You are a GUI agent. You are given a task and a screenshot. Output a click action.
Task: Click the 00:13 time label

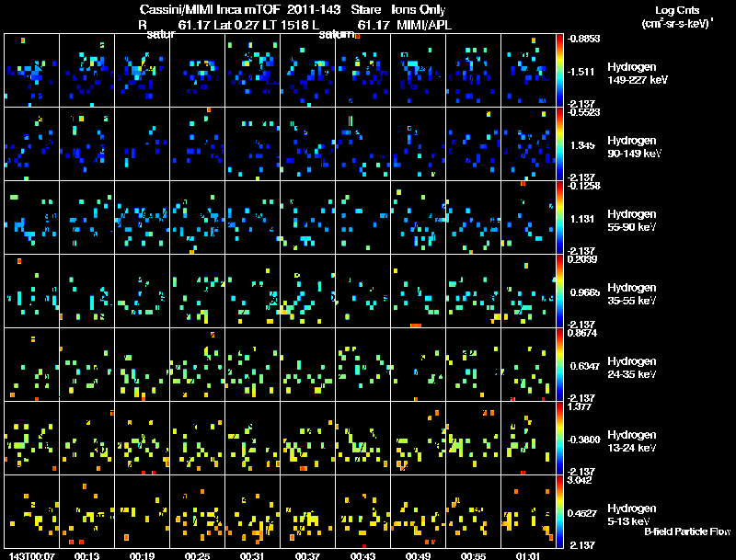87,555
